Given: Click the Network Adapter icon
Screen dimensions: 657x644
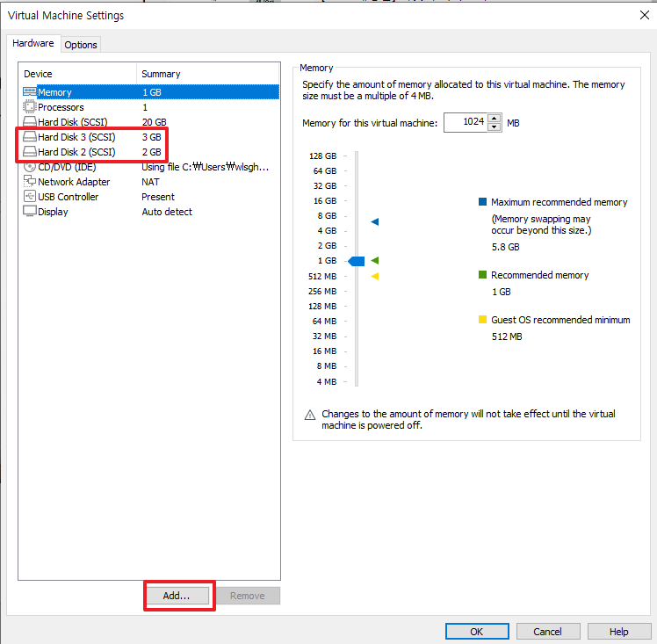Looking at the screenshot, I should tap(30, 181).
